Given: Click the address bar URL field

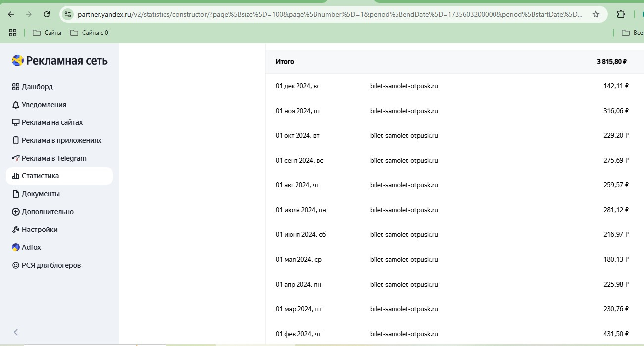Looking at the screenshot, I should (330, 14).
